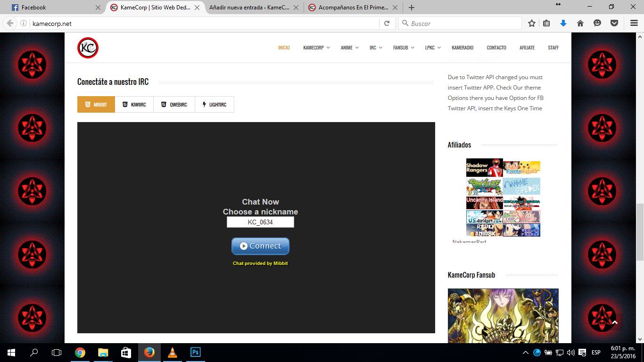Open Task View on the taskbar
This screenshot has width=644, height=362.
57,352
